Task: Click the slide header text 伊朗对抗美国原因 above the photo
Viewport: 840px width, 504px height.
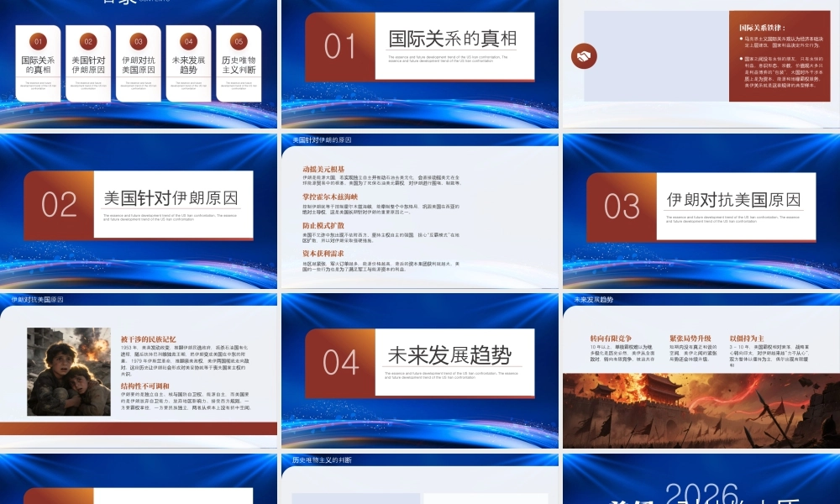Action: coord(37,299)
